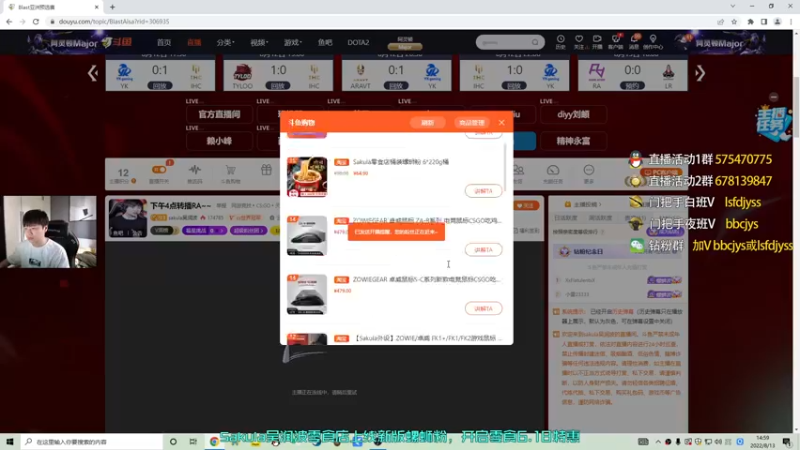Bookmark this page with the star icon

(734, 21)
